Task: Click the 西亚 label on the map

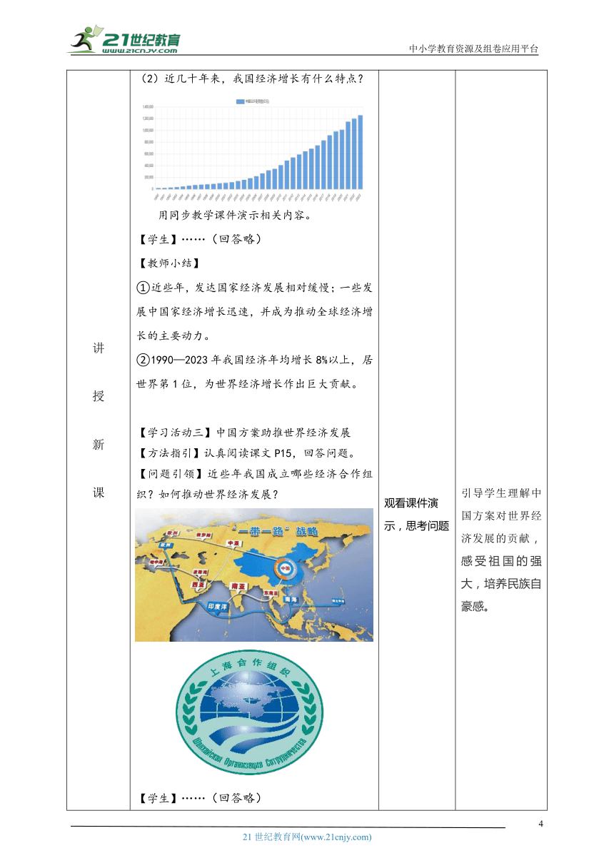Action: tap(198, 585)
